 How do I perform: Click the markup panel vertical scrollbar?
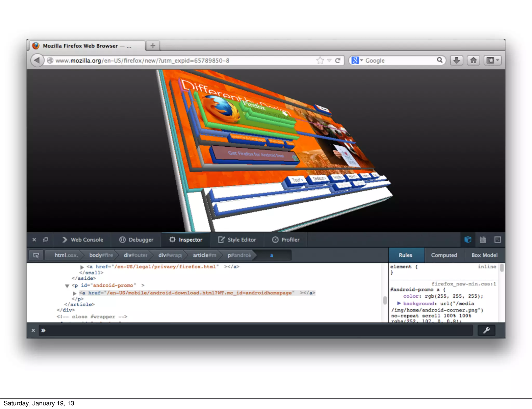pyautogui.click(x=385, y=300)
